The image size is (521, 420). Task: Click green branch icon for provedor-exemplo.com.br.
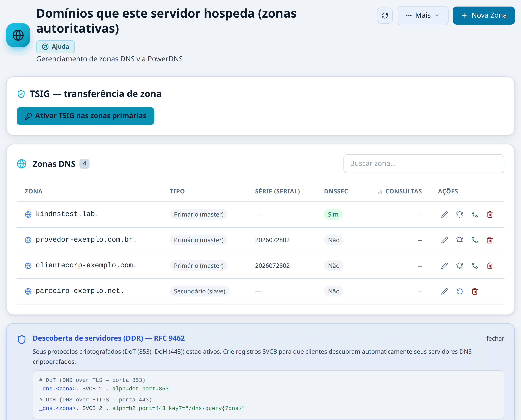pos(475,240)
